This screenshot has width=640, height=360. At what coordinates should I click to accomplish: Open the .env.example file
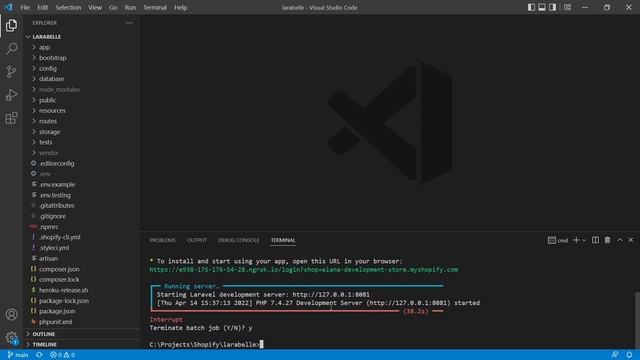[x=82, y=184]
